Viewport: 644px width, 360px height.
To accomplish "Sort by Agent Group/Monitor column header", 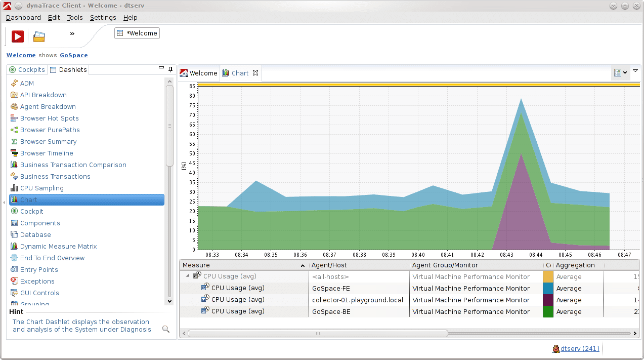I will [476, 265].
